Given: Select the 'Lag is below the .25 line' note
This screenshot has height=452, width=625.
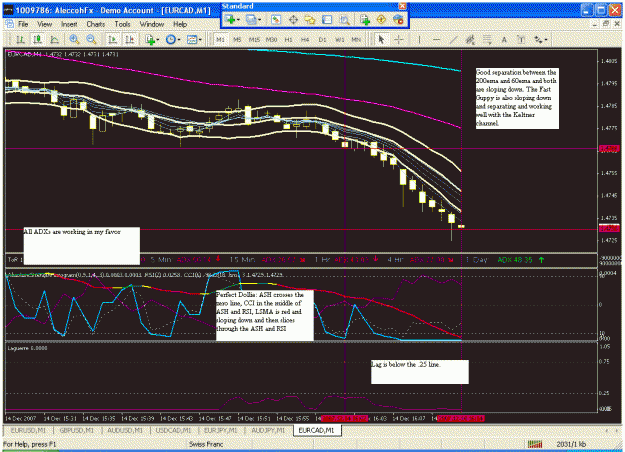Looking at the screenshot, I should click(420, 372).
